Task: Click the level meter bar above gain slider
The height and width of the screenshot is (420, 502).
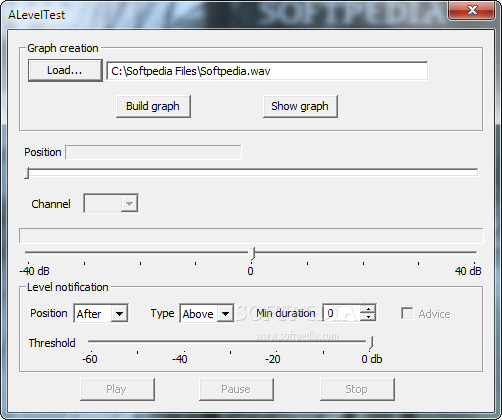Action: [x=251, y=236]
